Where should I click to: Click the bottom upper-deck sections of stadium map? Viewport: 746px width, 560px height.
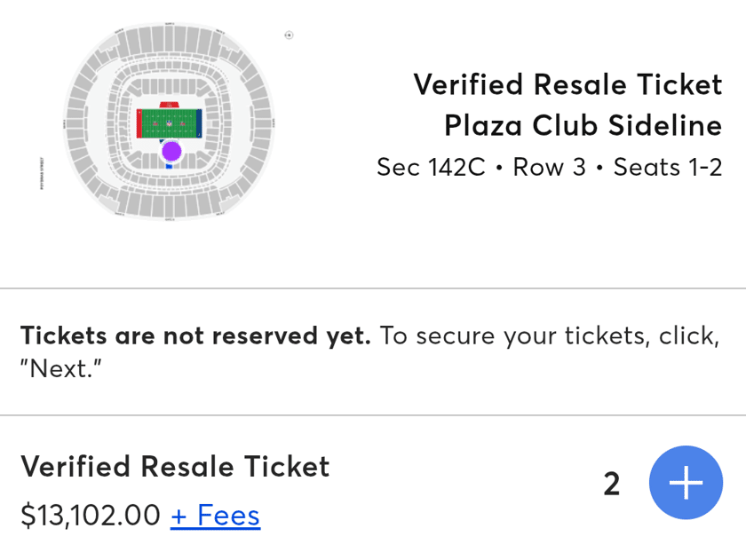point(169,204)
